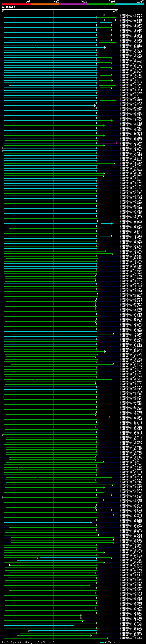146x644 pixels.
Task: Select hit label UniRef100_A4HDR7
Action: (x=131, y=334)
